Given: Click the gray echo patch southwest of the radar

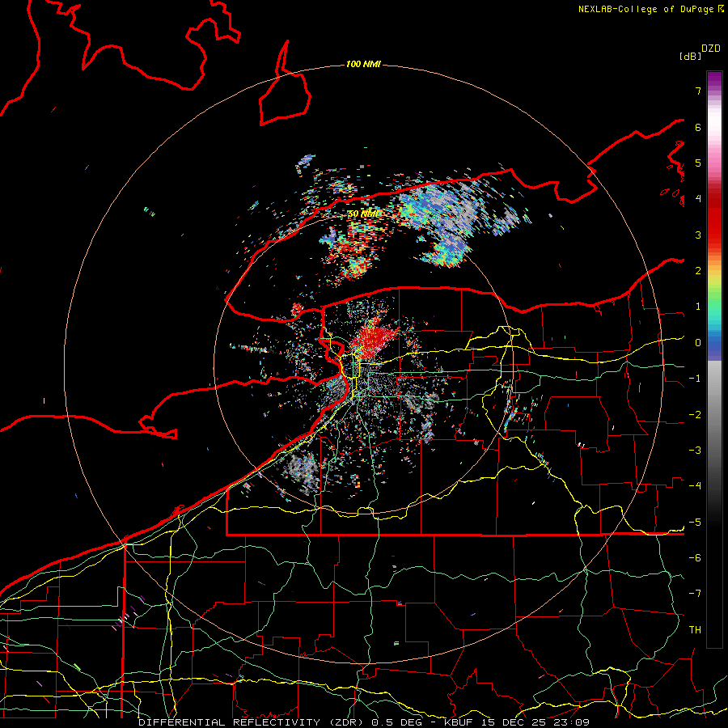Looking at the screenshot, I should pyautogui.click(x=302, y=468).
